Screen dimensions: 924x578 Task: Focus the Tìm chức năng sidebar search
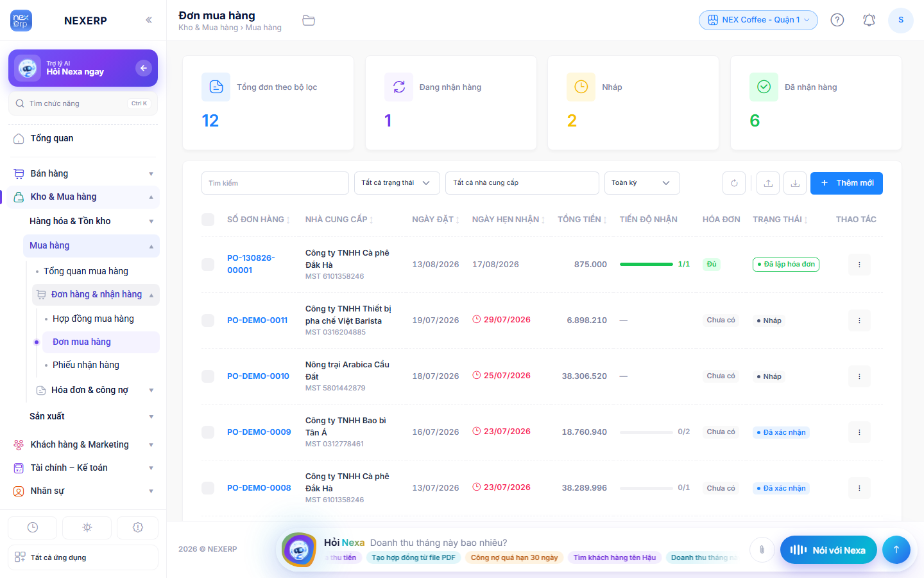83,103
